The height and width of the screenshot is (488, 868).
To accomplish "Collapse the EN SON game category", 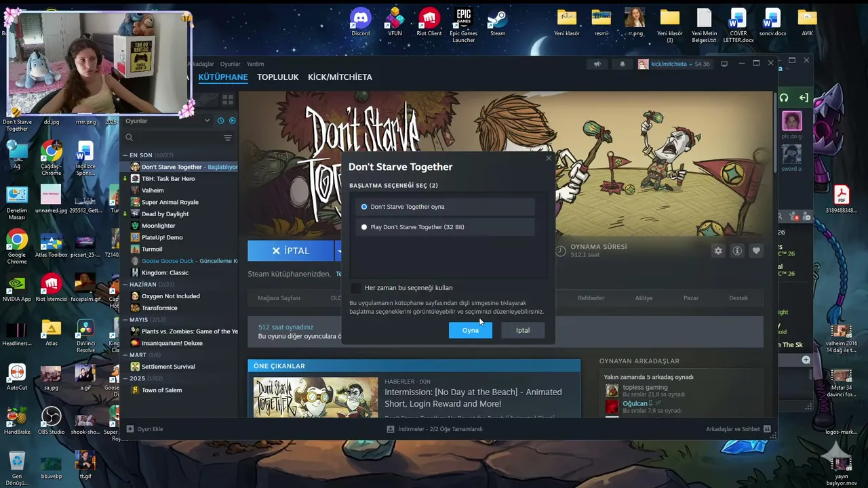I will point(125,155).
